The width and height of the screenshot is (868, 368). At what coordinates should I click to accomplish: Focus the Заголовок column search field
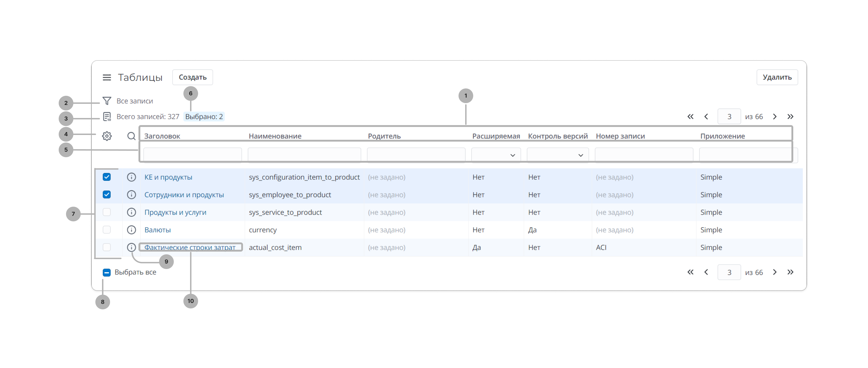coord(192,155)
